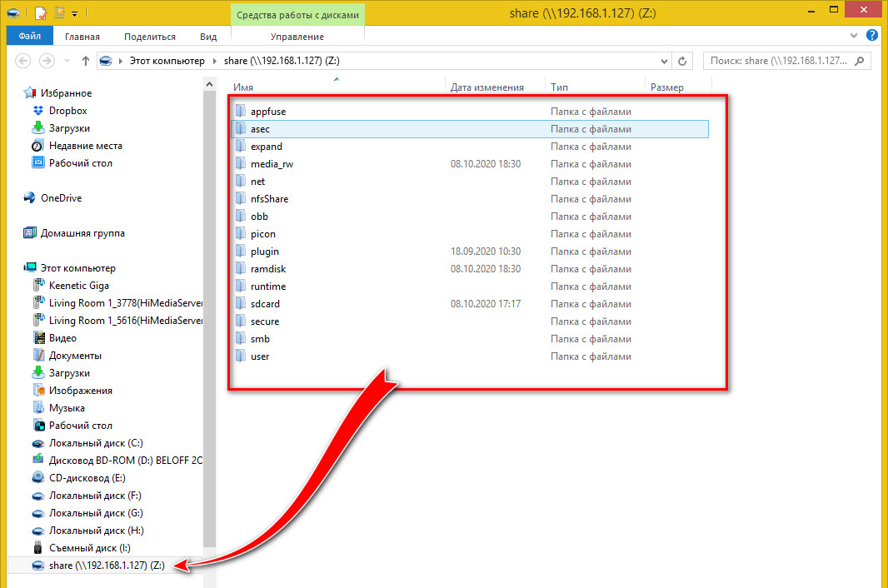Expand address bar history dropdown

click(664, 61)
